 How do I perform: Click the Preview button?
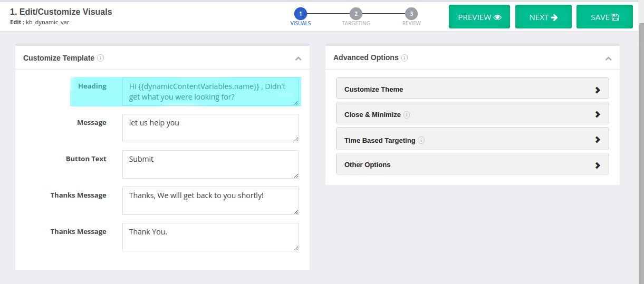click(x=479, y=17)
